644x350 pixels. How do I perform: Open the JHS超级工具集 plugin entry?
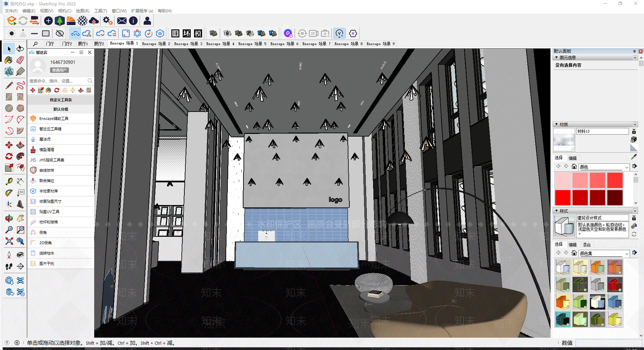(61, 160)
